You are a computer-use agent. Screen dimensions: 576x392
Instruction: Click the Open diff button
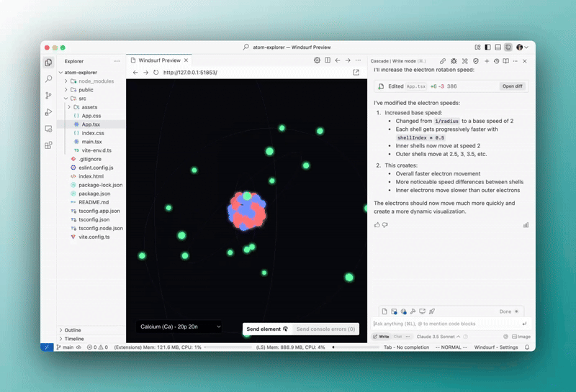(x=513, y=86)
